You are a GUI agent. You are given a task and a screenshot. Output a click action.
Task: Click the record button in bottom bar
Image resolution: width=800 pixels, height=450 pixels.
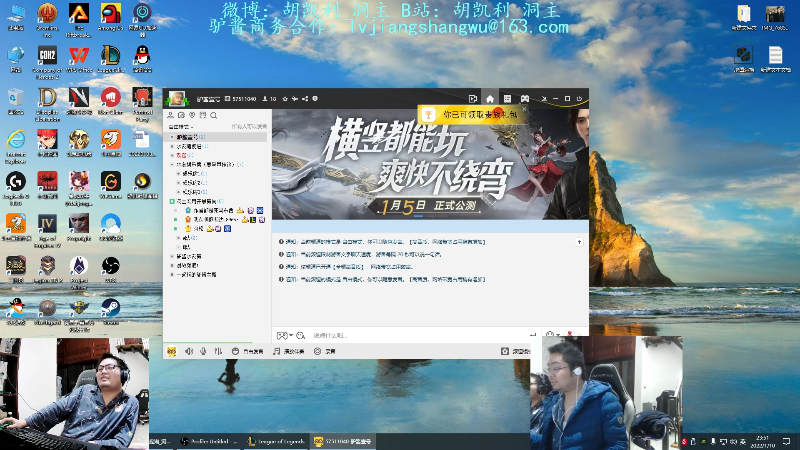click(x=324, y=352)
